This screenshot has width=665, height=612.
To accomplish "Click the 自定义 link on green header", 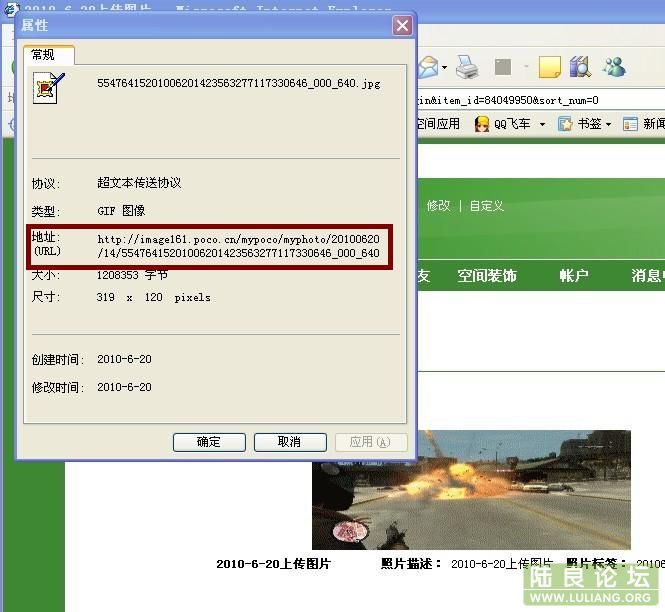I will pyautogui.click(x=487, y=206).
